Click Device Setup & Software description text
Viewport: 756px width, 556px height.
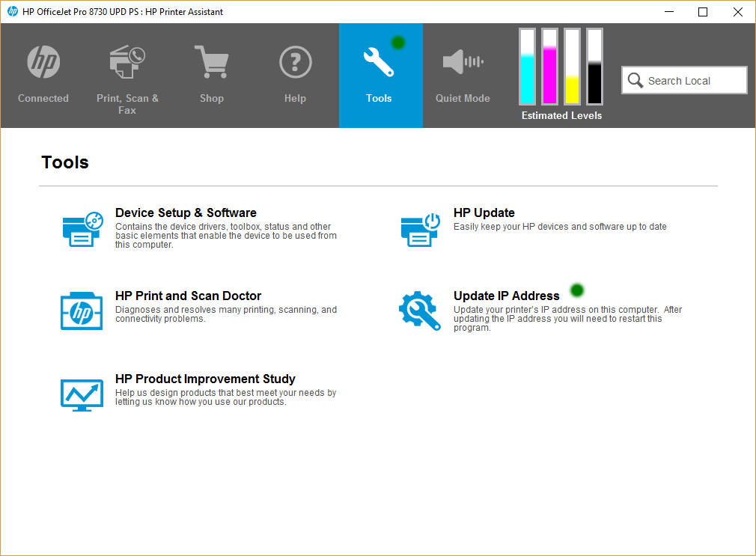225,235
